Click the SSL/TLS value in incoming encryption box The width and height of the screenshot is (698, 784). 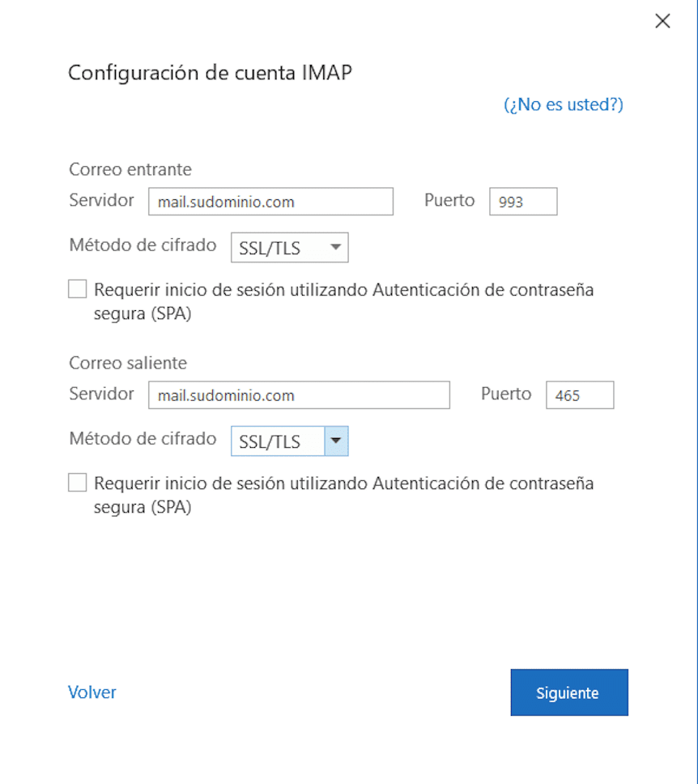[x=270, y=249]
